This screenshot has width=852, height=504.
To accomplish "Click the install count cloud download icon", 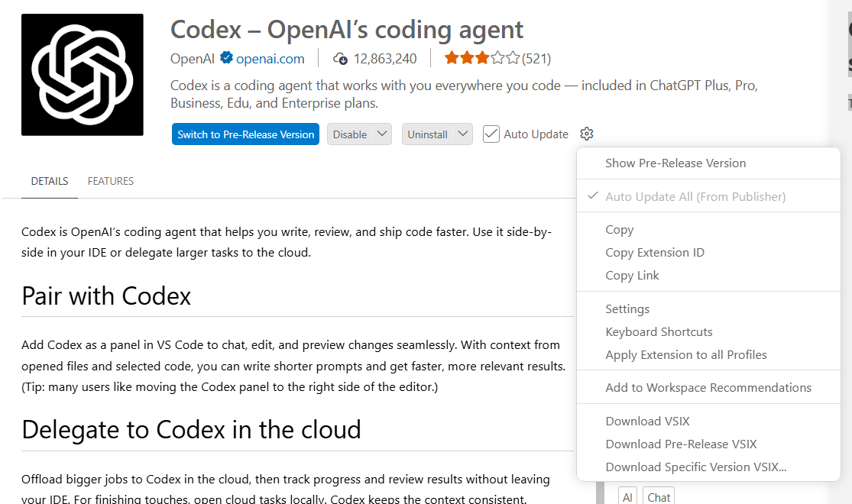I will 340,59.
